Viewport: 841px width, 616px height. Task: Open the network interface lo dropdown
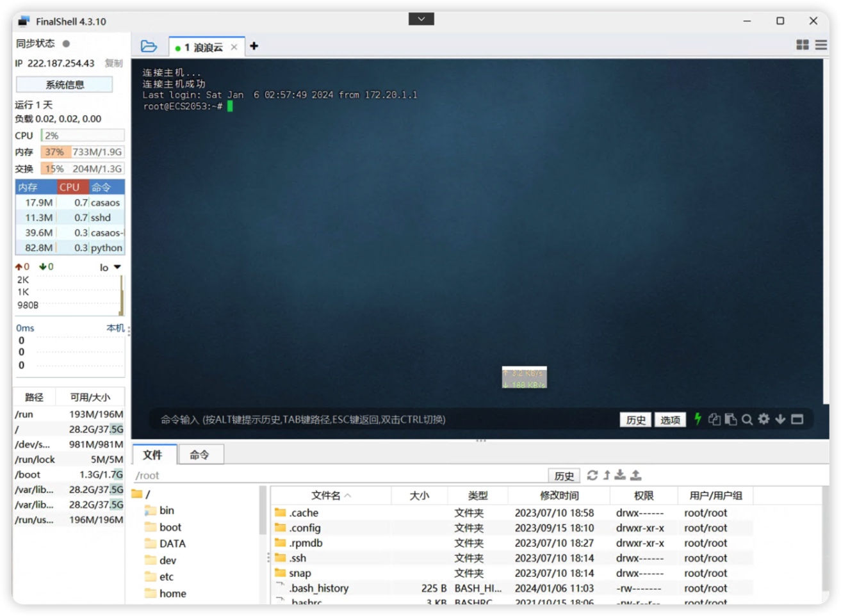pos(110,267)
